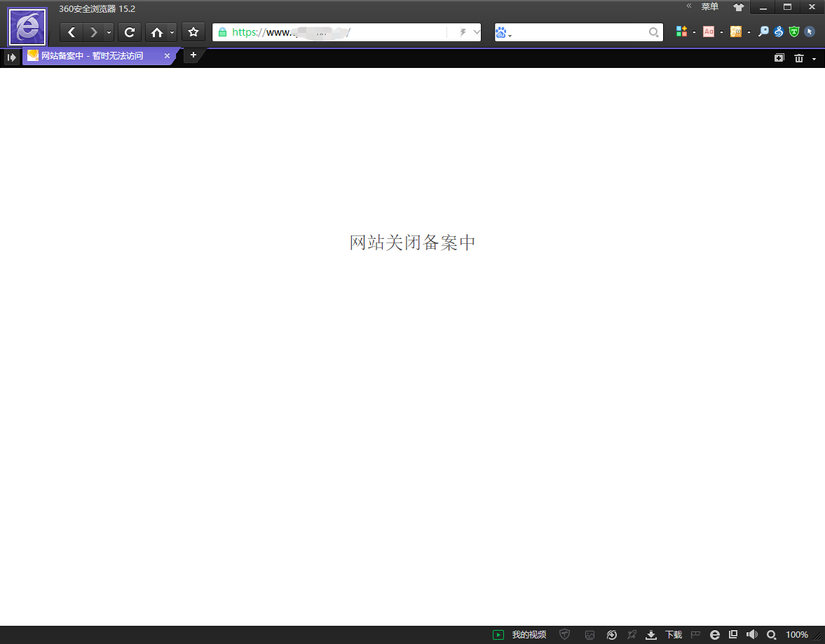Toggle the sidebar panel button

[11, 57]
